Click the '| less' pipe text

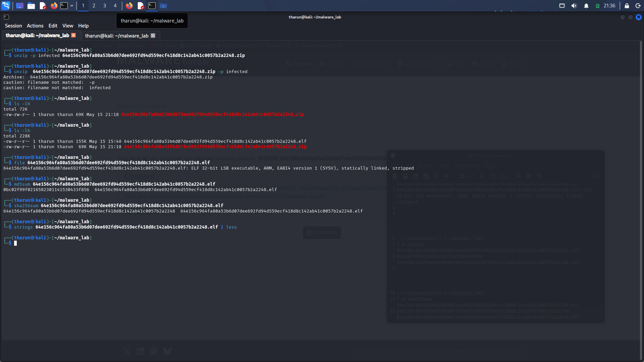pos(229,227)
